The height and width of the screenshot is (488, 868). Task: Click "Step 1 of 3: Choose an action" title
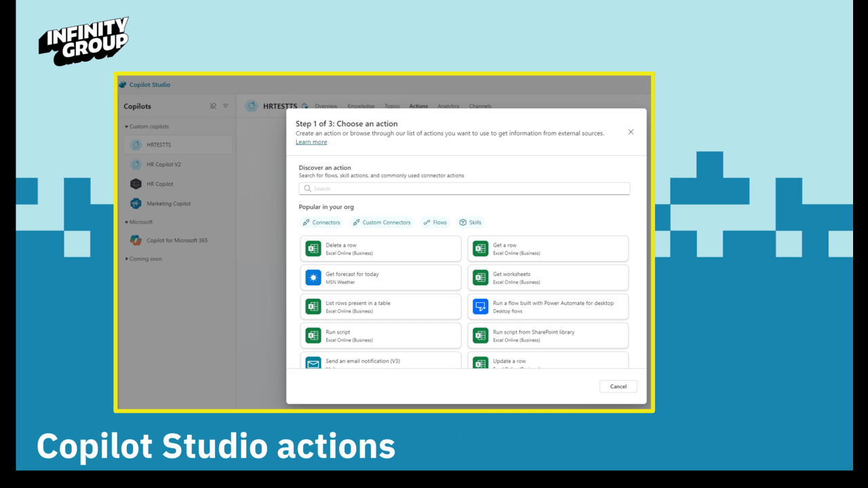(x=347, y=124)
